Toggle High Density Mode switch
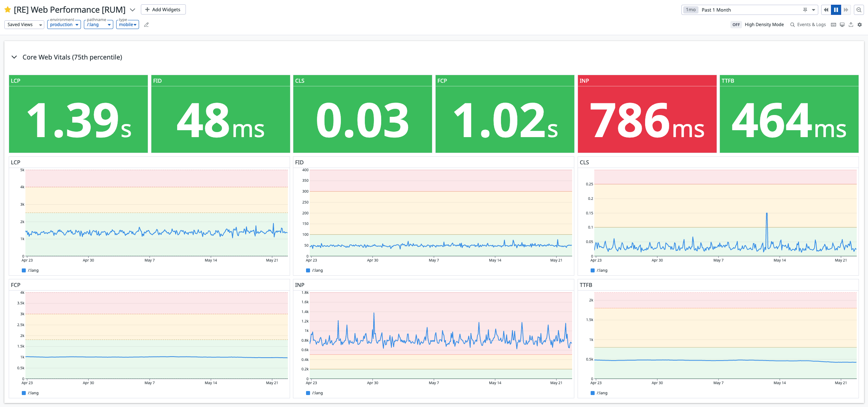Image resolution: width=868 pixels, height=407 pixels. [x=736, y=25]
